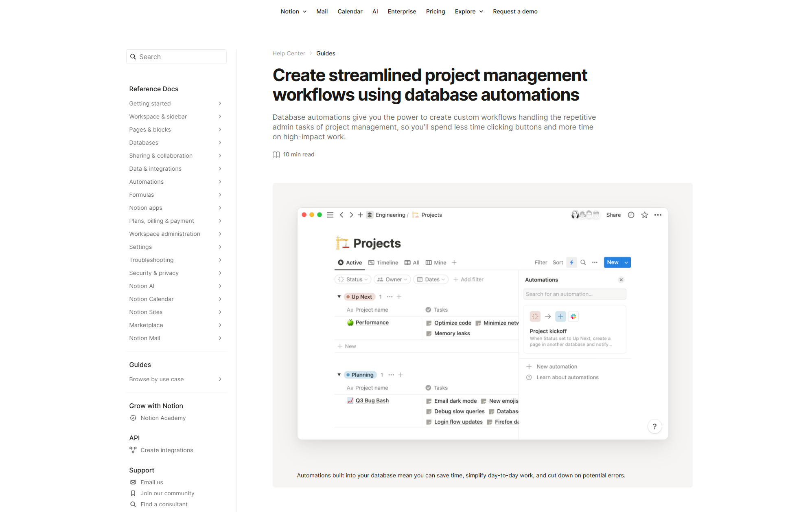Click the Create integrations API icon
Image resolution: width=812 pixels, height=512 pixels.
[x=133, y=450]
